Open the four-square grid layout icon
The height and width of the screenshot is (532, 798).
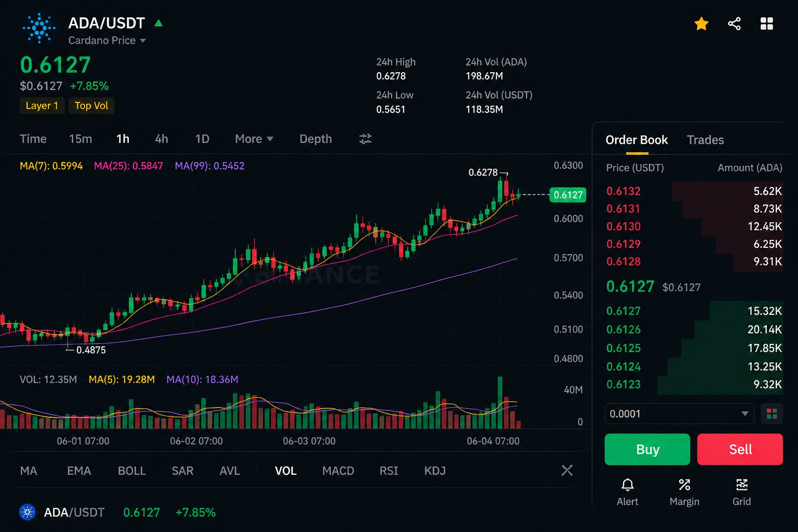767,23
